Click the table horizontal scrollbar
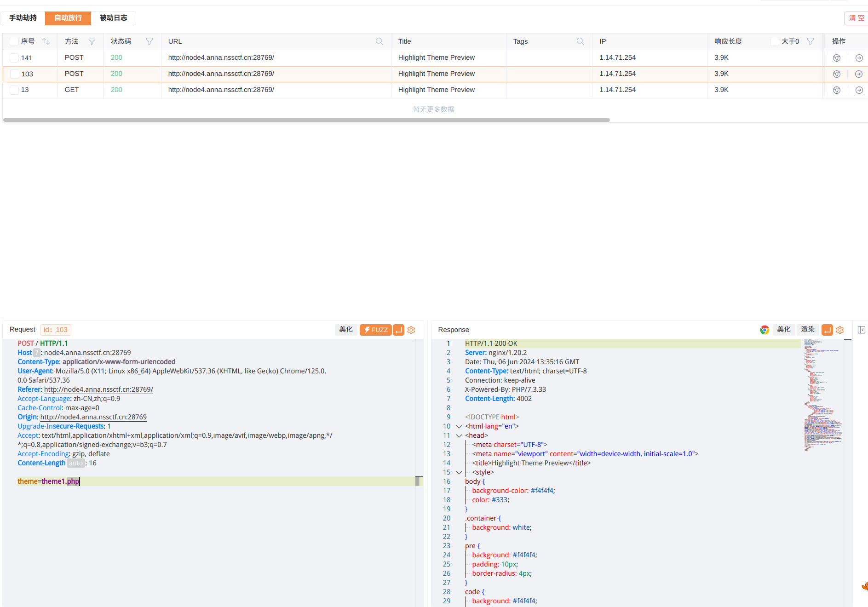This screenshot has width=868, height=607. click(306, 120)
